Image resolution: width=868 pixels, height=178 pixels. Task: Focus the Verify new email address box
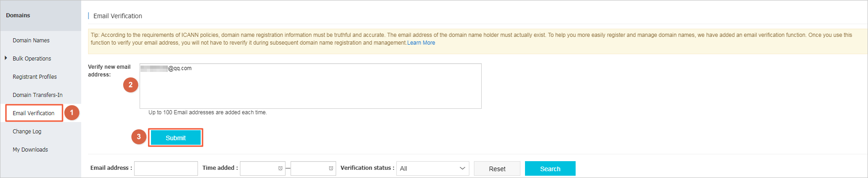click(310, 86)
